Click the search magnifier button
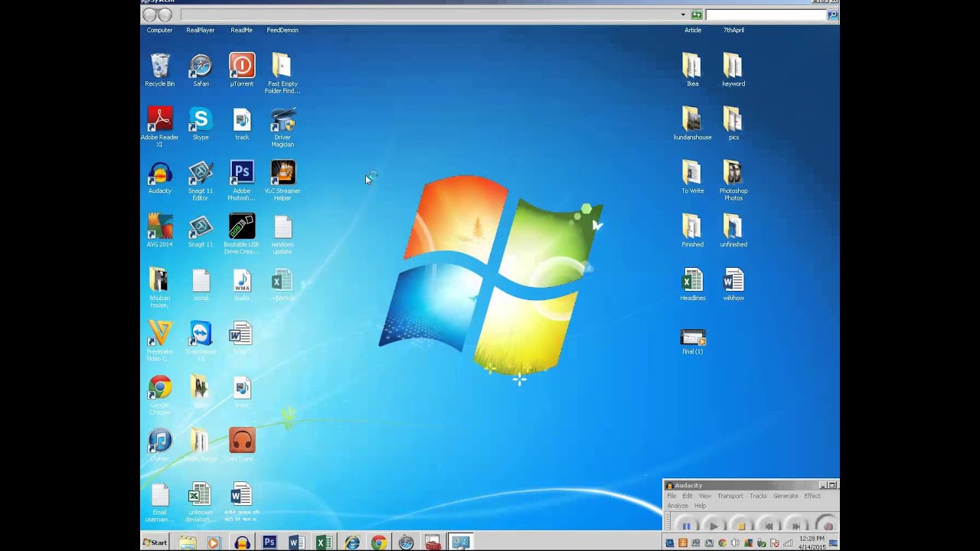The image size is (980, 551). pyautogui.click(x=833, y=15)
